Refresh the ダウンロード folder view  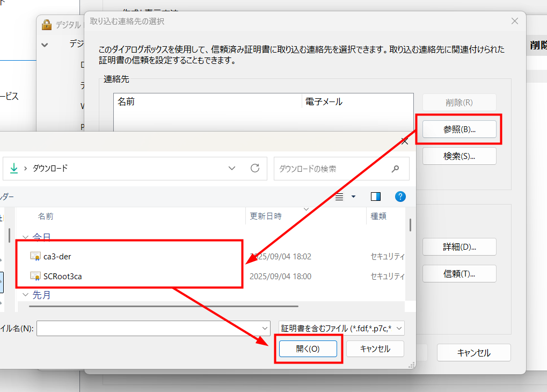pyautogui.click(x=255, y=168)
